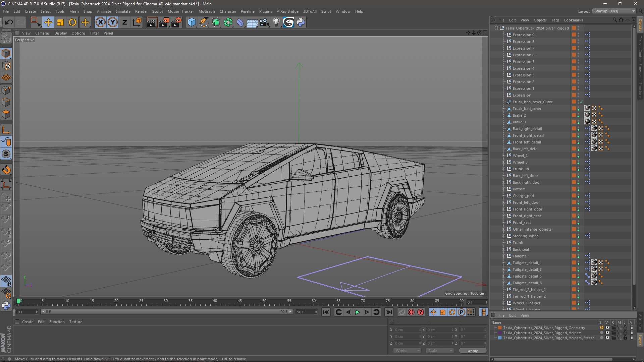Open the World coordinate dropdown
Screen dimensions: 644x362
(x=407, y=351)
